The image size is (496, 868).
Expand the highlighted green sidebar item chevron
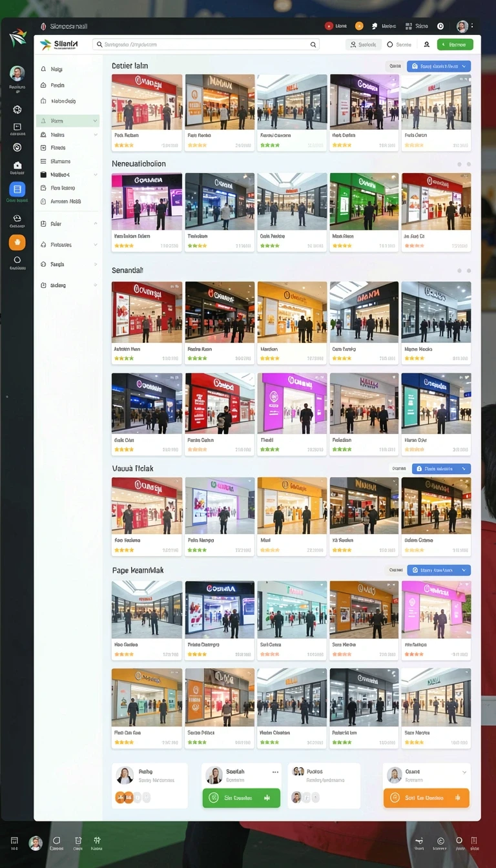(x=96, y=121)
